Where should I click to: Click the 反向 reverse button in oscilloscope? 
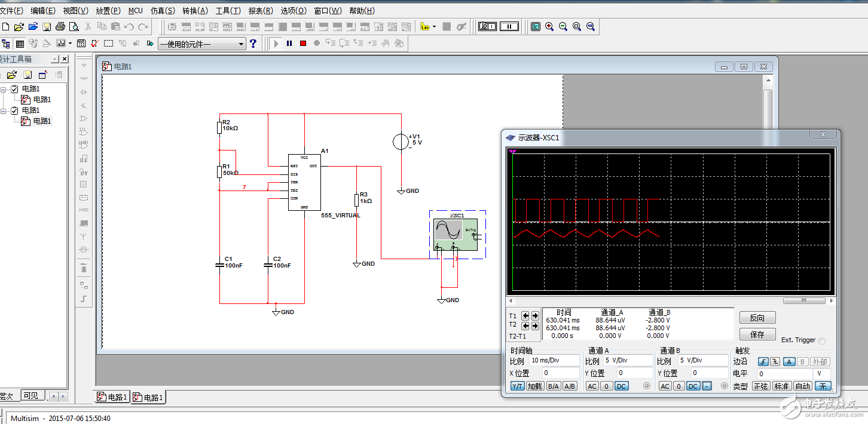tap(757, 318)
